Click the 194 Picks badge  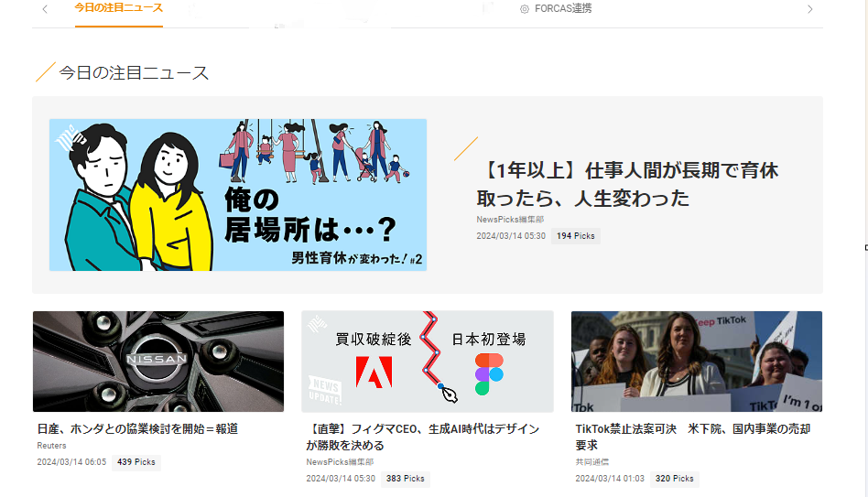coord(576,236)
